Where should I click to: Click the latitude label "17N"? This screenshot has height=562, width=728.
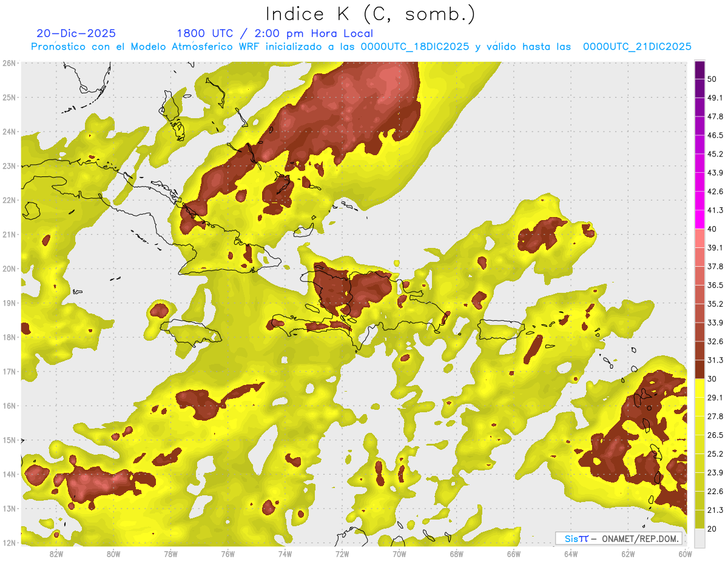pyautogui.click(x=9, y=372)
